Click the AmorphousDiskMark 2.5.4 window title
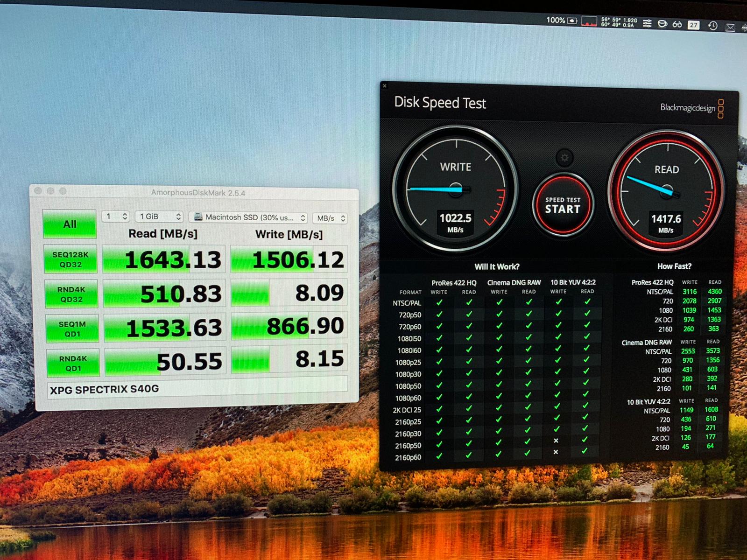This screenshot has height=560, width=747. 198,193
